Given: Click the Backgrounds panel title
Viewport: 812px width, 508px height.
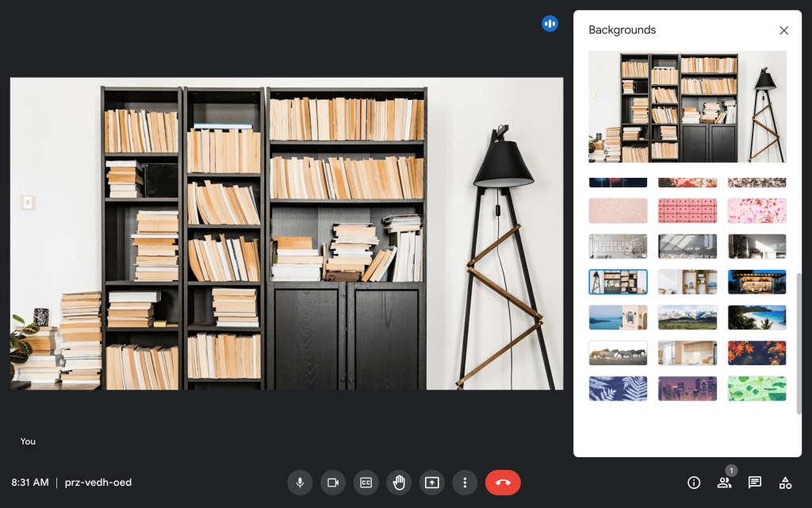Looking at the screenshot, I should coord(622,30).
